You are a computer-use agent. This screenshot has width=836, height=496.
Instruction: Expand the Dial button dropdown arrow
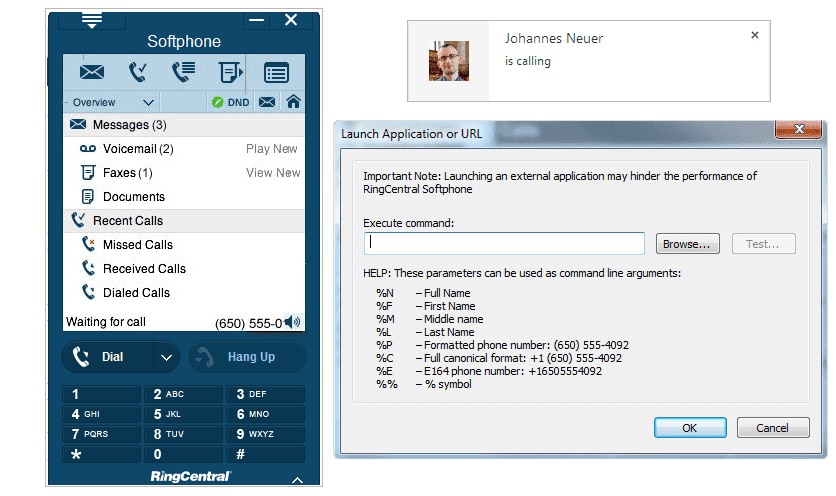(166, 357)
